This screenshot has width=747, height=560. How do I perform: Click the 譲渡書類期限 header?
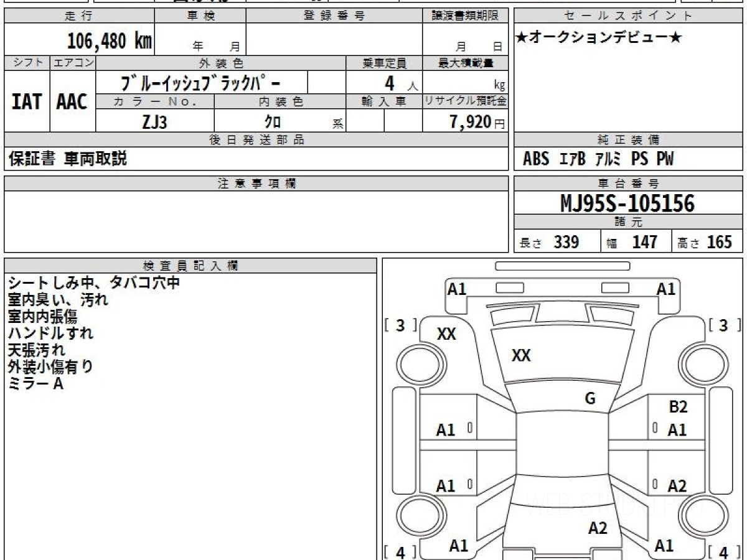pyautogui.click(x=465, y=16)
